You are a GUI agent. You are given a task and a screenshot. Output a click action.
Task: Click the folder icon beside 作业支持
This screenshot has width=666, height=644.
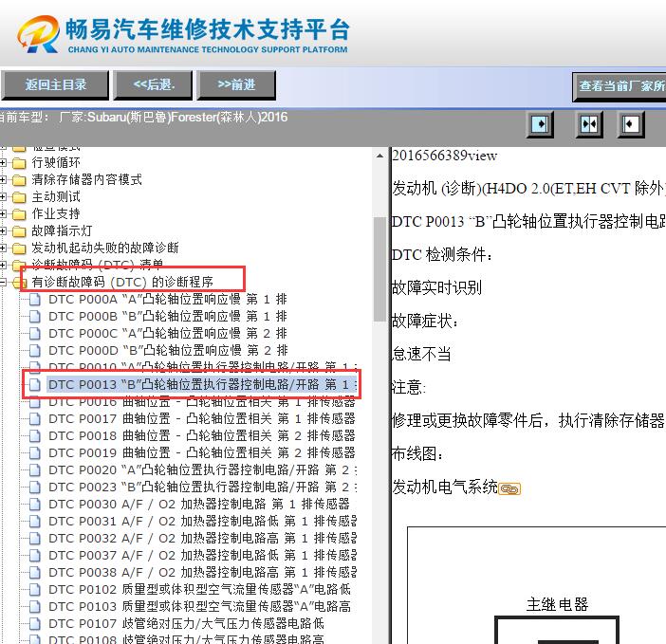click(19, 214)
